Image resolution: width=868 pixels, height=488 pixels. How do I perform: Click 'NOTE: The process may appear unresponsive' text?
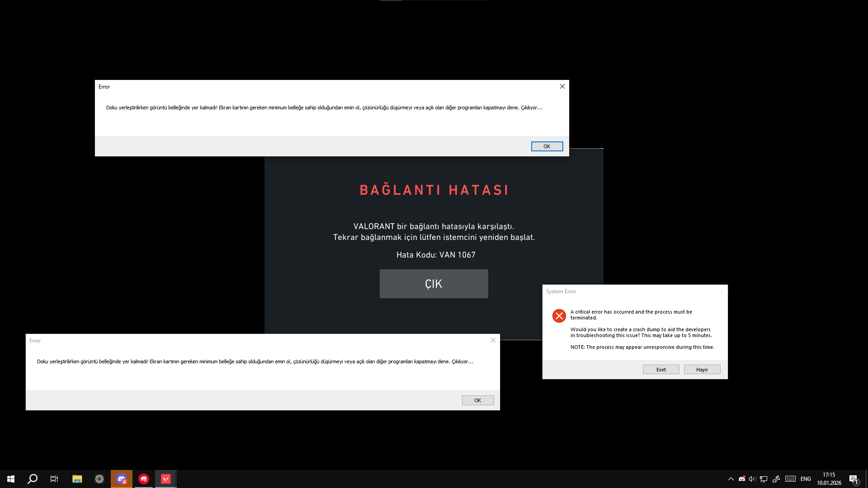coord(642,347)
